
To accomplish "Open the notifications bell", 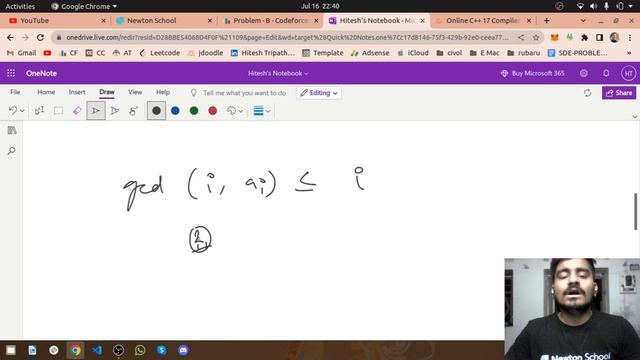I will pos(606,73).
